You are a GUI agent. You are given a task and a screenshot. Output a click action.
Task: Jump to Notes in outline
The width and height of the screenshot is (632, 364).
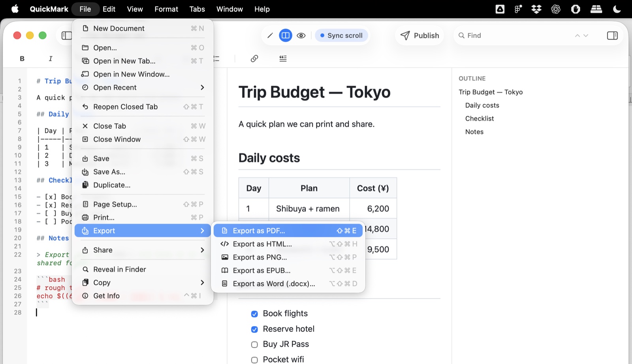[474, 132]
